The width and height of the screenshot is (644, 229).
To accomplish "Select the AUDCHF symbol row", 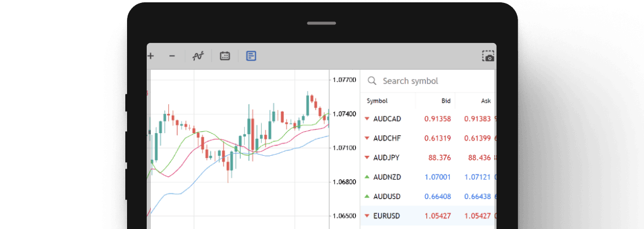I will (x=428, y=138).
